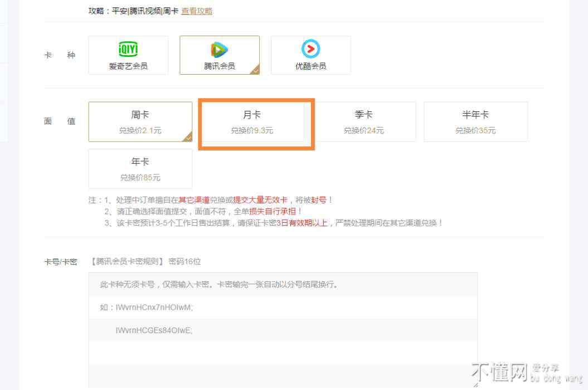Click the Tencent Video play logo
This screenshot has width=588, height=390.
219,50
